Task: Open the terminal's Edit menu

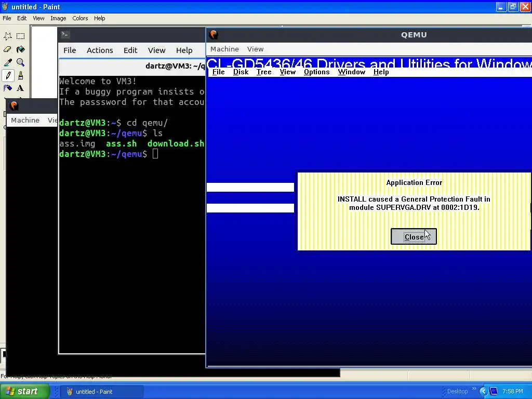Action: tap(130, 50)
